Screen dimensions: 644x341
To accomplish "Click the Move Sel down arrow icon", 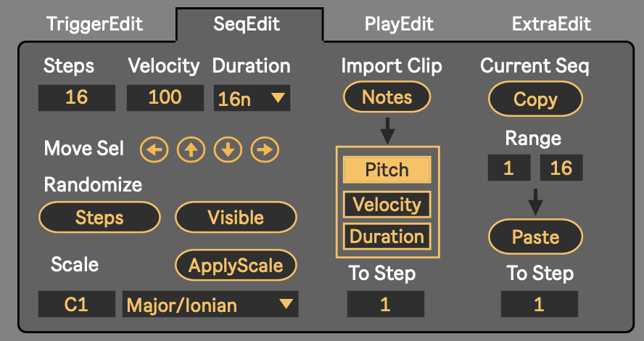I will (x=228, y=150).
